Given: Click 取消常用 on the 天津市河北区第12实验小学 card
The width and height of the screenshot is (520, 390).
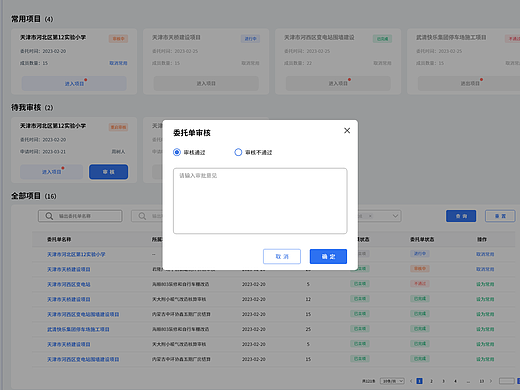Looking at the screenshot, I should point(118,63).
